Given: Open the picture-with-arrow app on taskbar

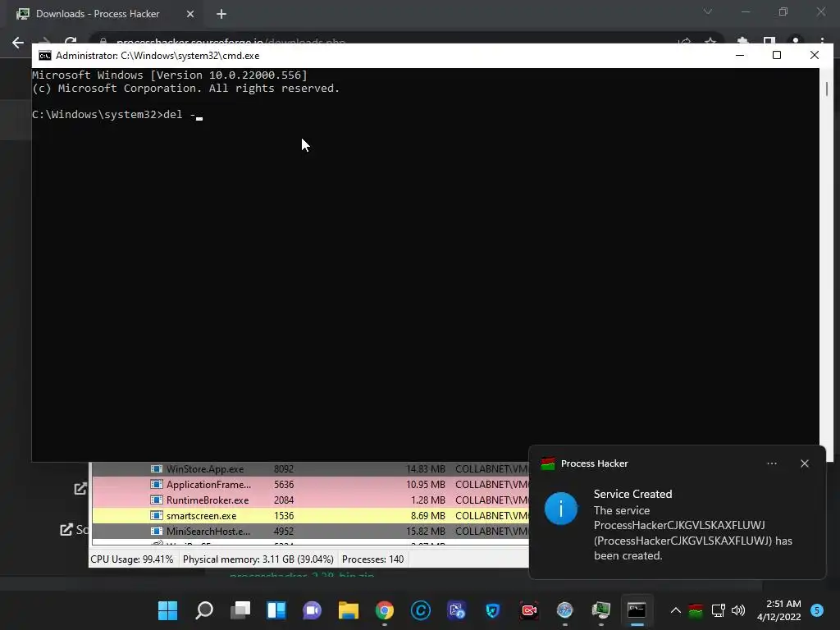Looking at the screenshot, I should coord(457,610).
